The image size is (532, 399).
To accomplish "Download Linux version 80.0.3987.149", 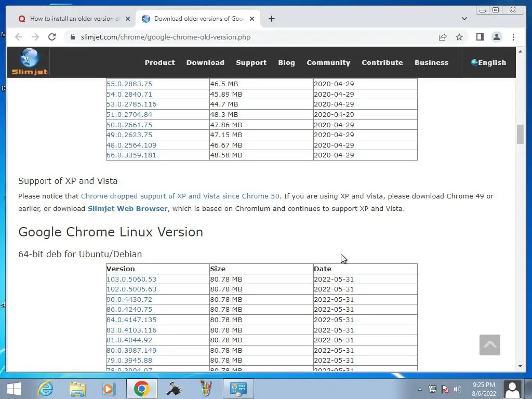I will (131, 351).
